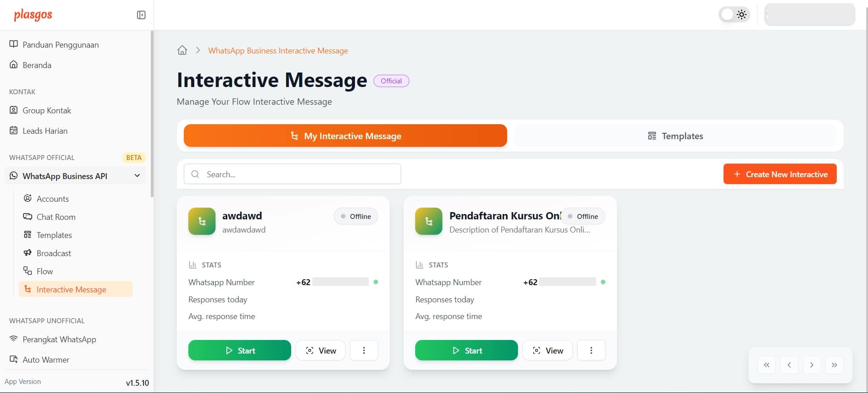
Task: Switch to the Templates tab
Action: [675, 136]
